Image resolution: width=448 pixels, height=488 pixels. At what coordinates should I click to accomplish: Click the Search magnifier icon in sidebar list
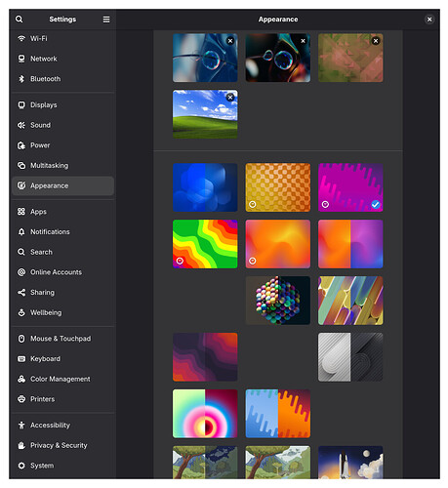click(x=21, y=252)
